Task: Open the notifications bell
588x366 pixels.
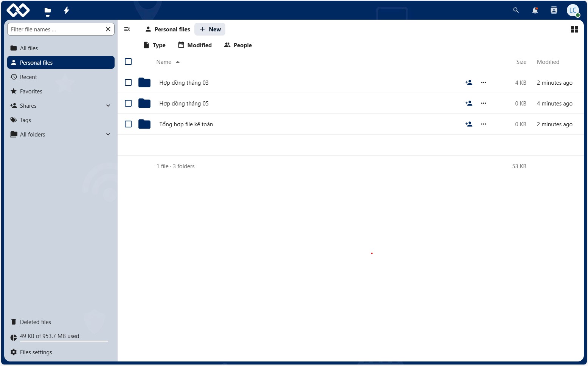Action: pos(535,10)
